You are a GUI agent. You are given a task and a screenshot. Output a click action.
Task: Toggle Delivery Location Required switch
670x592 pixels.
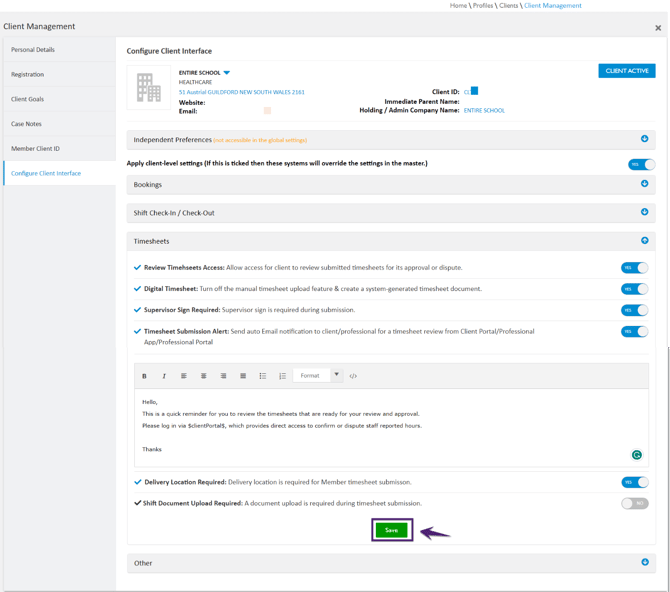click(x=635, y=483)
